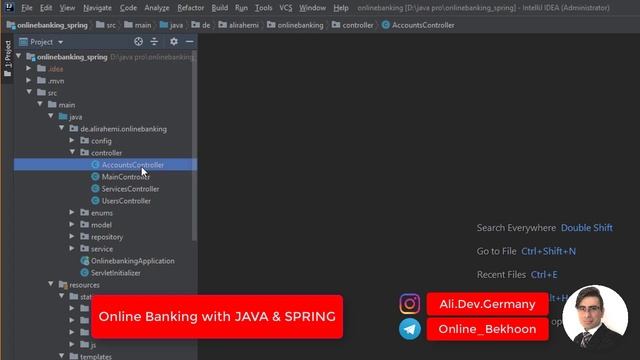The image size is (640, 360).
Task: Select the OnlinebankingApplication class
Action: pos(133,261)
